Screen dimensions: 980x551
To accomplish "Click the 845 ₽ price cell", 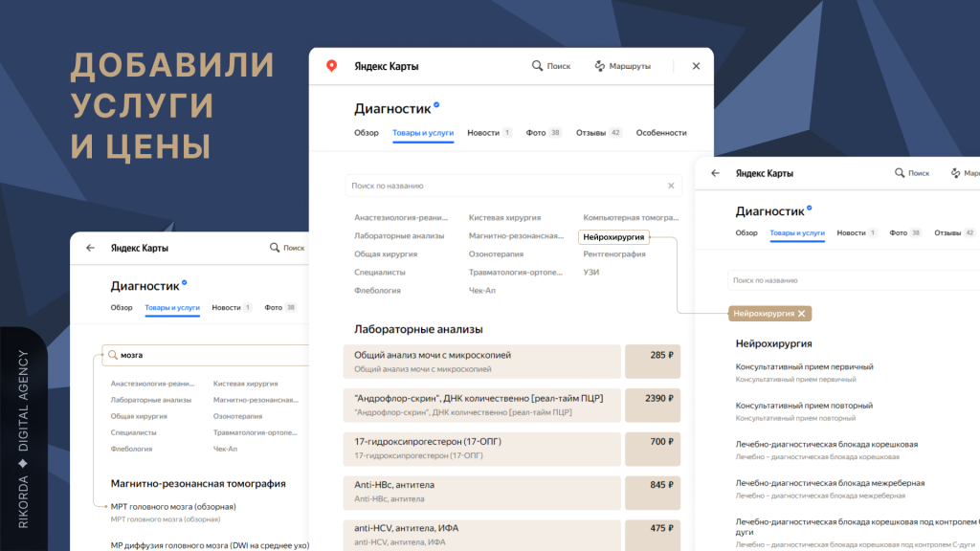I will [x=653, y=493].
